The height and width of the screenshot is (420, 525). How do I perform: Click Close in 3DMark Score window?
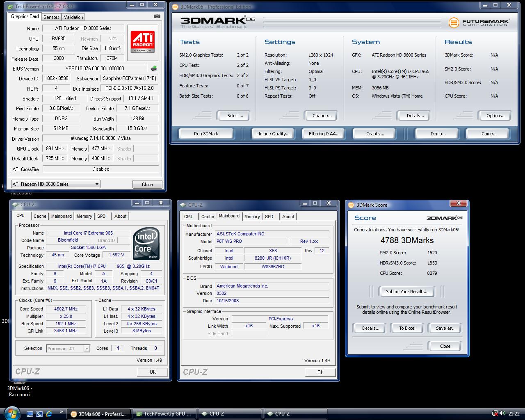click(445, 346)
